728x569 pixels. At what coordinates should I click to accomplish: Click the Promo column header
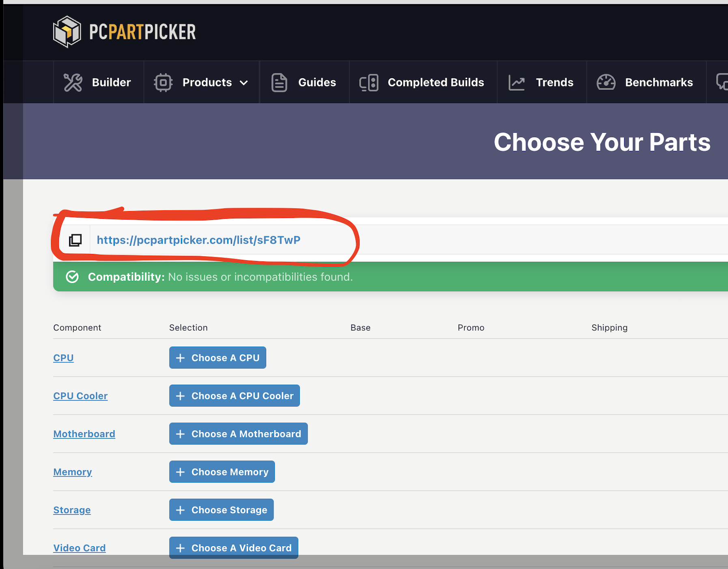point(471,328)
